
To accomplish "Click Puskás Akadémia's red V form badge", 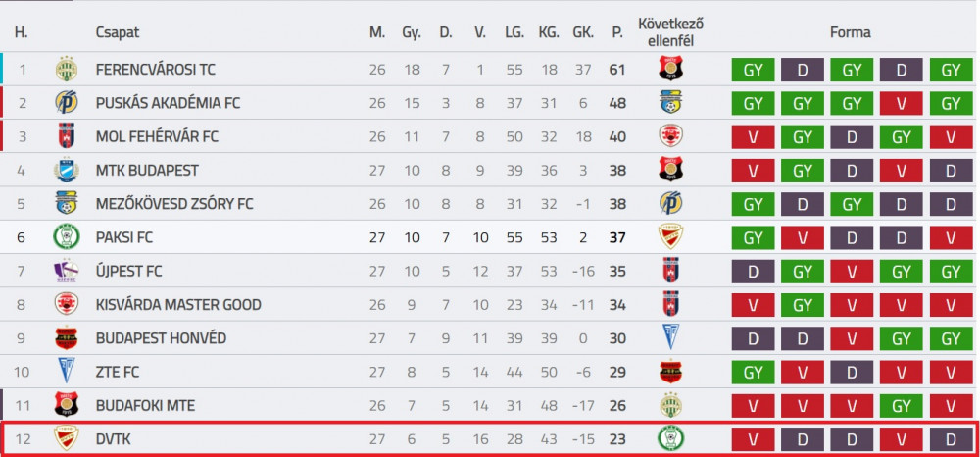I will (902, 103).
